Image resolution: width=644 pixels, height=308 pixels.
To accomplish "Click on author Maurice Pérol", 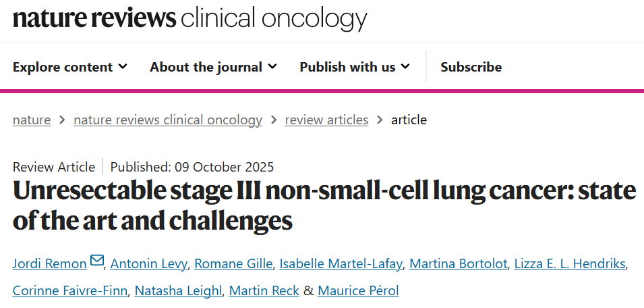I will coord(358,291).
